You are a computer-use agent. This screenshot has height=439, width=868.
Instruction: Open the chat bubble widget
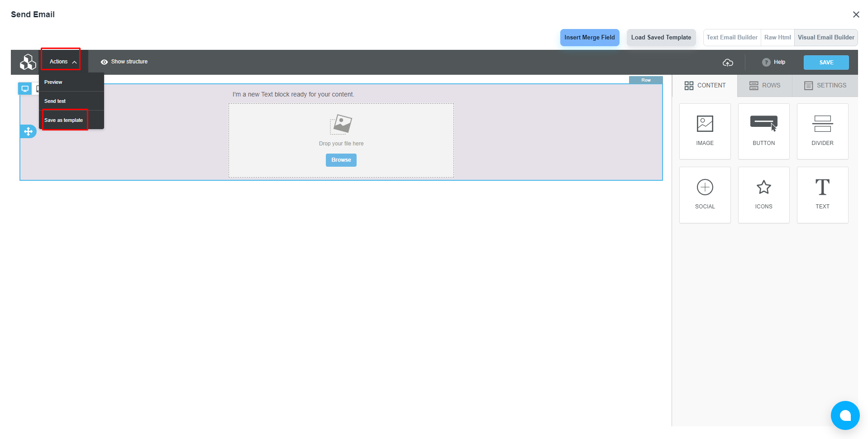(x=845, y=415)
